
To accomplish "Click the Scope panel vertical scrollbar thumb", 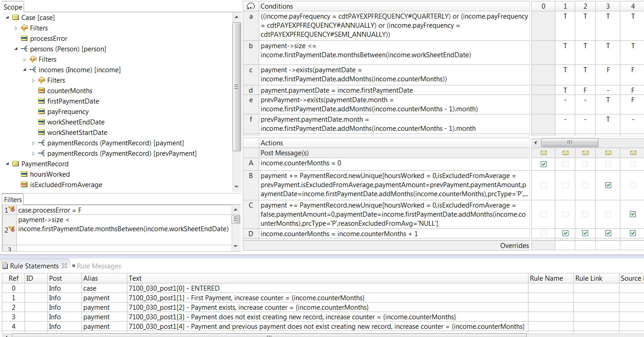I will pyautogui.click(x=236, y=88).
